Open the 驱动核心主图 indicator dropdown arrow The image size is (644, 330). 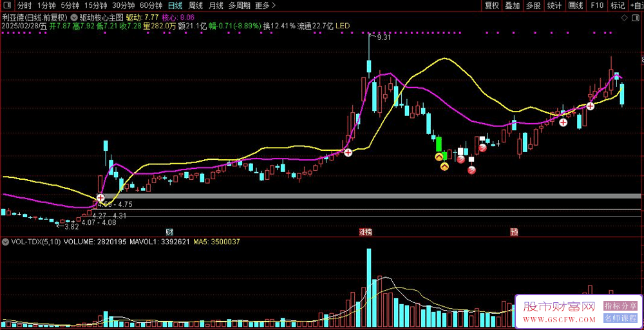click(74, 17)
